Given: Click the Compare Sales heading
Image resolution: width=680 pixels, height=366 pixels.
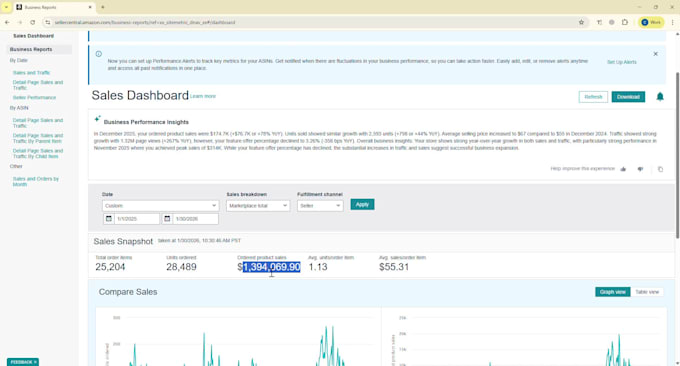Looking at the screenshot, I should click(128, 292).
